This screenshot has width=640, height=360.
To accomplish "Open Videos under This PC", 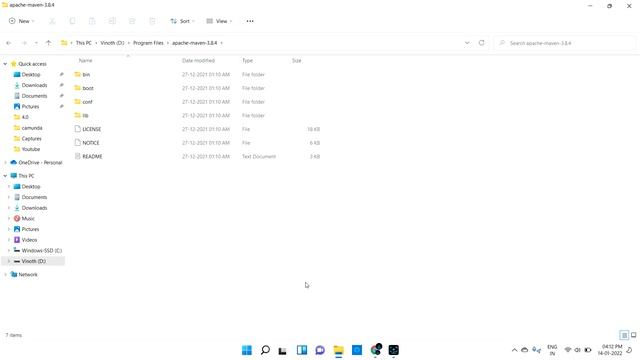I will coord(29,240).
